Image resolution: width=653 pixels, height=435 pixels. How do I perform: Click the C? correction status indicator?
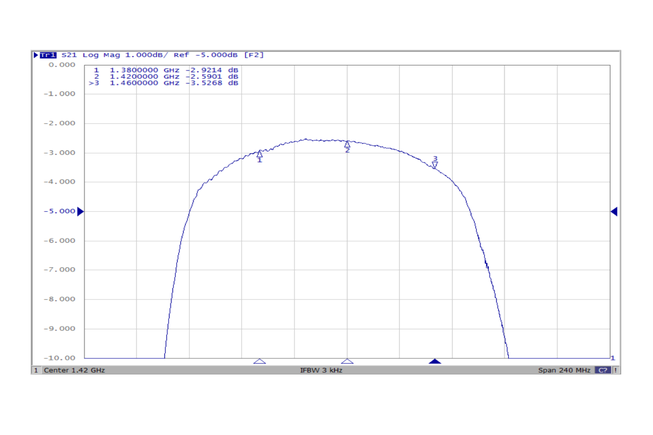(x=602, y=370)
